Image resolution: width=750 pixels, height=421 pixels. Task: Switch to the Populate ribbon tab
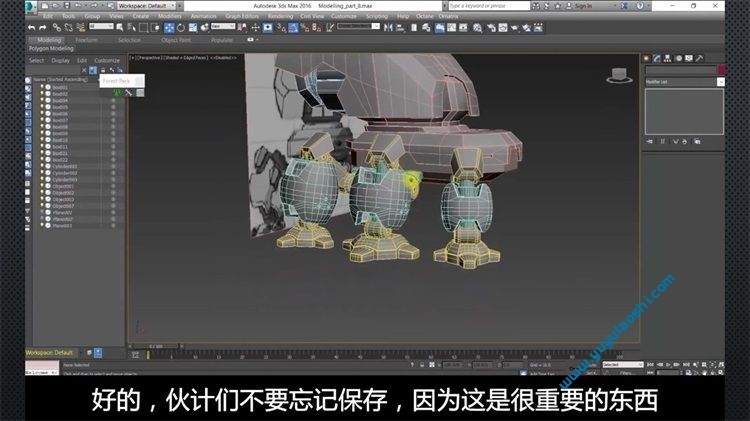point(222,40)
